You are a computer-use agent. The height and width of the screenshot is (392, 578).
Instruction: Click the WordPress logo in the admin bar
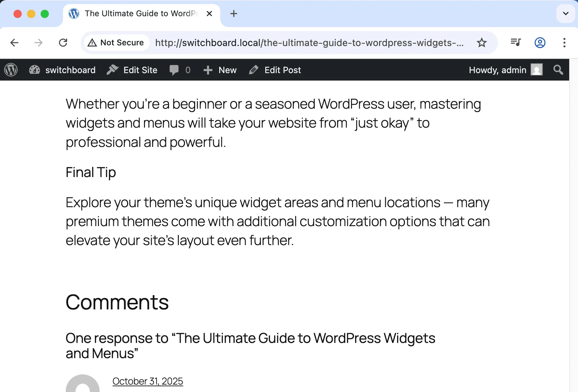pos(11,70)
